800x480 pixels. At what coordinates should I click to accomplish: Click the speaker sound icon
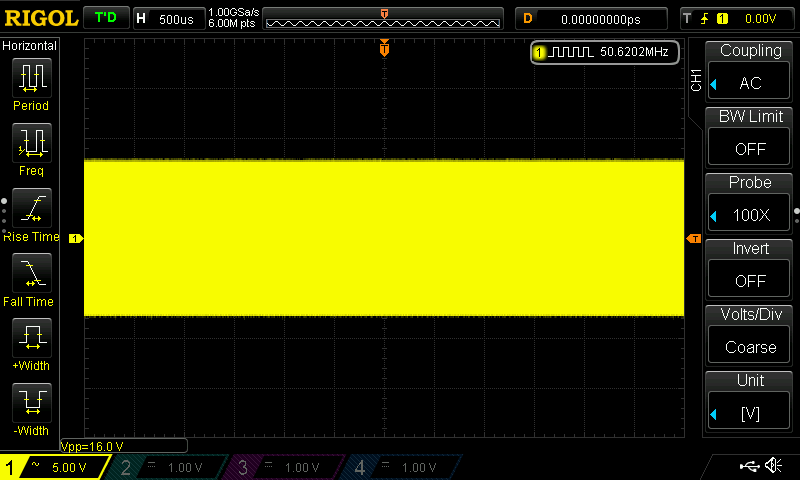[773, 465]
